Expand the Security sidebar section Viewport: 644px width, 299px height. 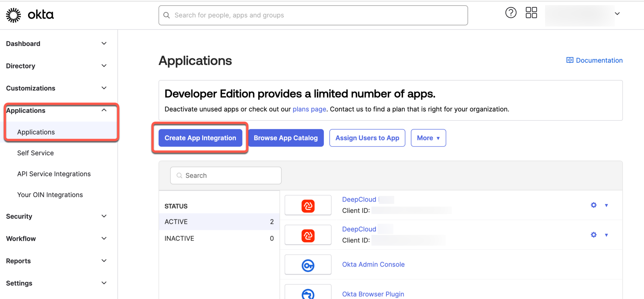click(x=104, y=216)
